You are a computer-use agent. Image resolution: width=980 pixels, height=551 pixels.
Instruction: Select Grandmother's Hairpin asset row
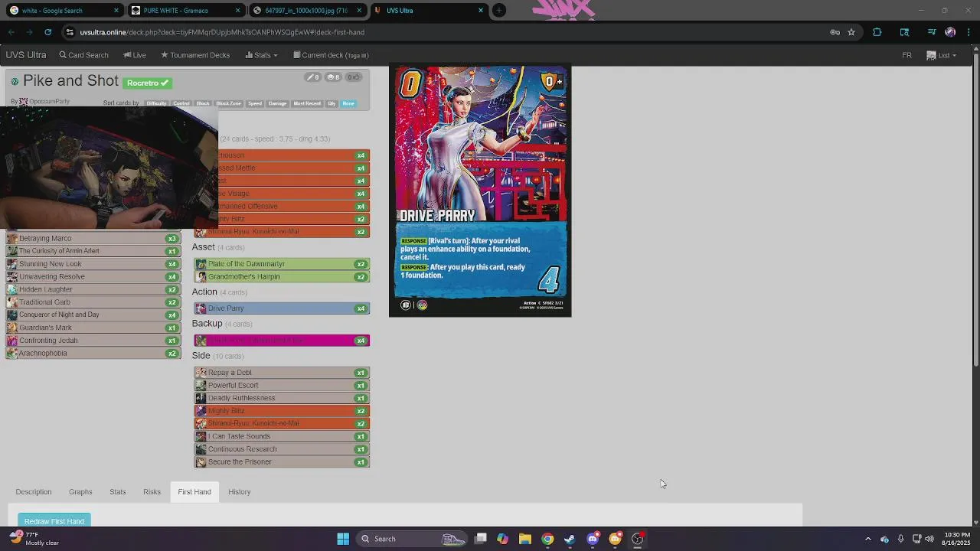[281, 277]
